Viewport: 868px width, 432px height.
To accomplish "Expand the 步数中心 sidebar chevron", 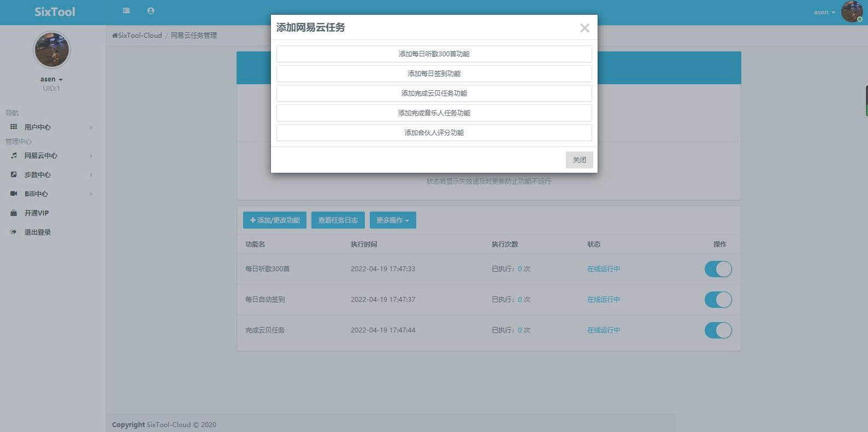I will click(91, 175).
